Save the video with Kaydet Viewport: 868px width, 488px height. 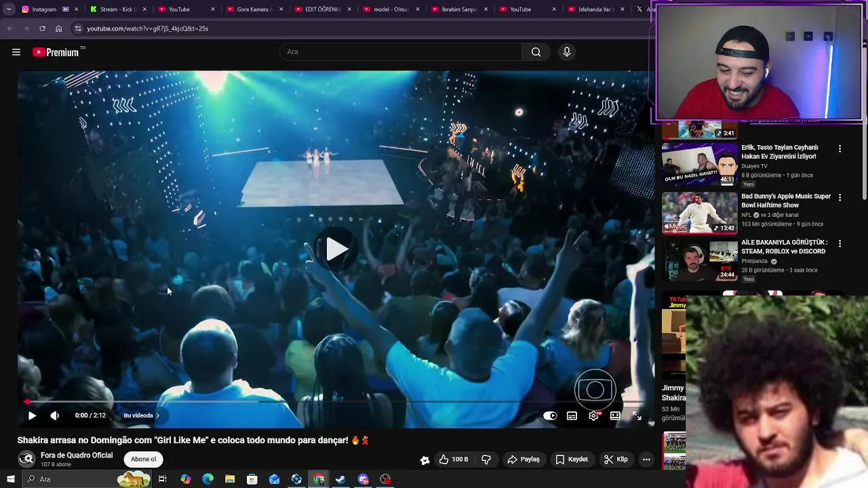point(572,459)
